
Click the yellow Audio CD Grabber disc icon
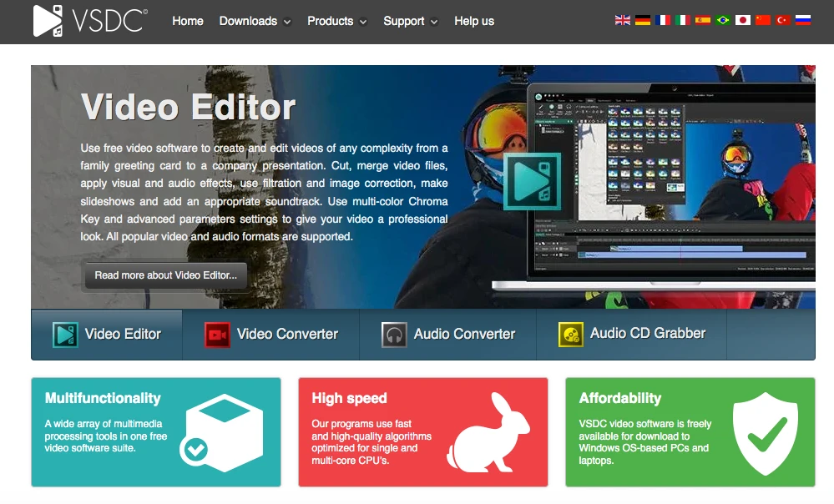[571, 335]
